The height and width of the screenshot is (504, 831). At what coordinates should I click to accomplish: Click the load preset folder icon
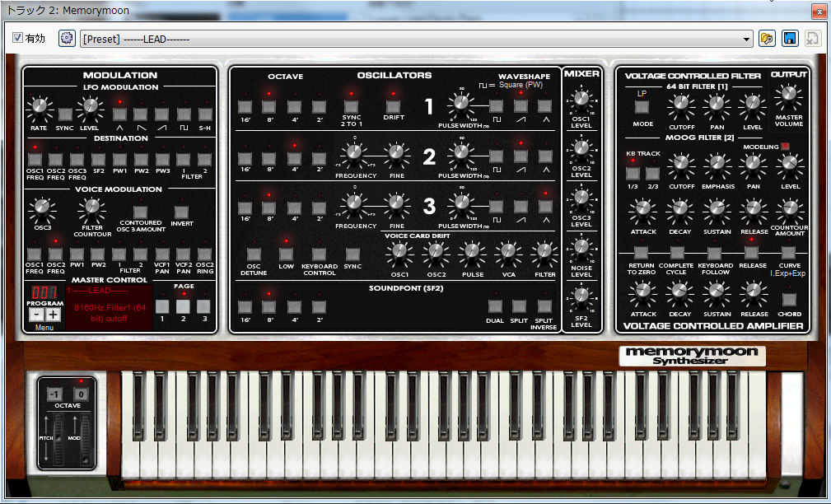click(x=767, y=39)
